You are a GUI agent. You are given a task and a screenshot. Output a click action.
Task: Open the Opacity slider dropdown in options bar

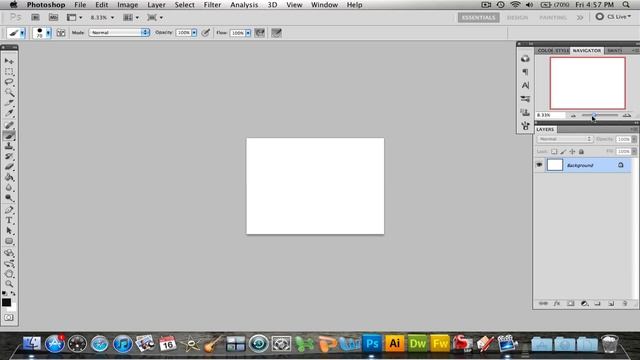(x=194, y=33)
